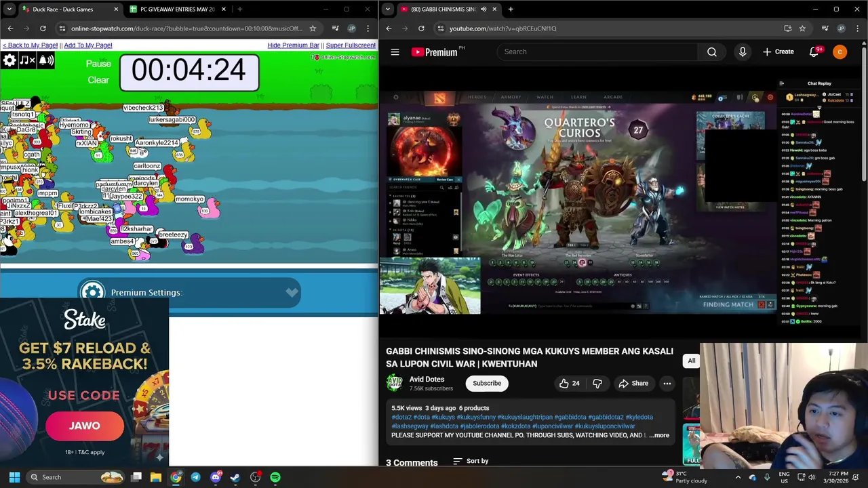868x488 pixels.
Task: Open Task View in taskbar
Action: click(136, 477)
